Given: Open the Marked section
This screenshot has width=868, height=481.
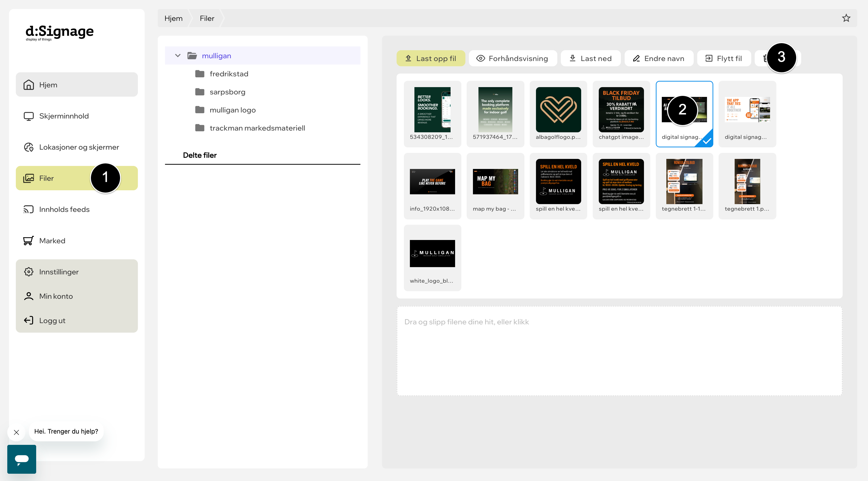Looking at the screenshot, I should pyautogui.click(x=77, y=240).
